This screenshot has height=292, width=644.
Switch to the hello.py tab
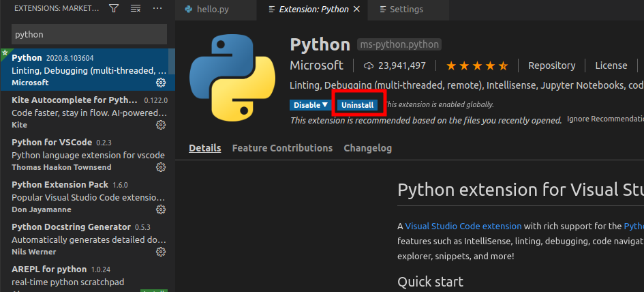215,10
